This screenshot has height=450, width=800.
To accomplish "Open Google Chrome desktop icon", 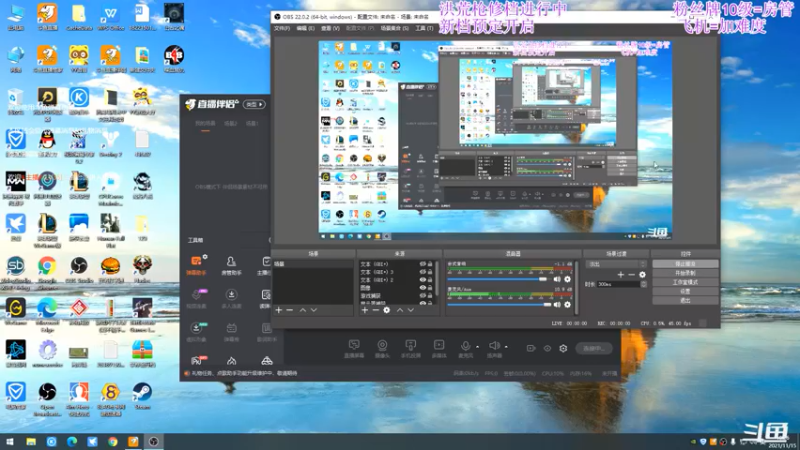I will coord(47,270).
